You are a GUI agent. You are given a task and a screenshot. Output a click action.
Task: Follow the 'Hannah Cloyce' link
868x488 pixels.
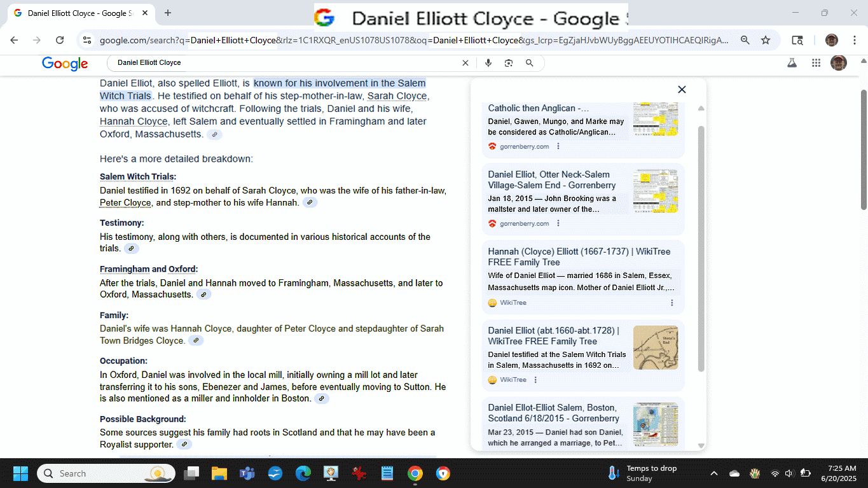pos(134,122)
